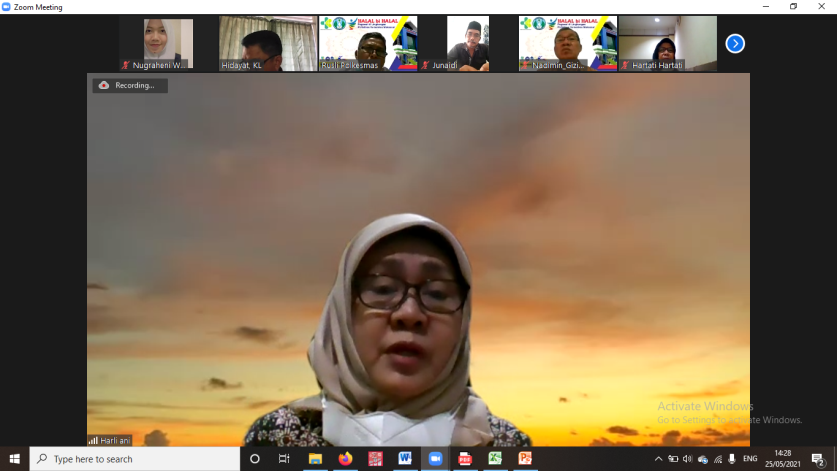Open Cortana circle icon in taskbar
This screenshot has width=837, height=471.
[255, 459]
